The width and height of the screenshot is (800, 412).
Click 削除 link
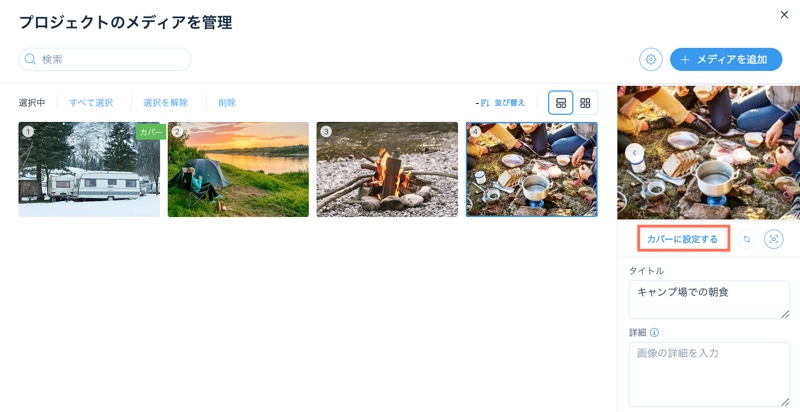[x=227, y=103]
